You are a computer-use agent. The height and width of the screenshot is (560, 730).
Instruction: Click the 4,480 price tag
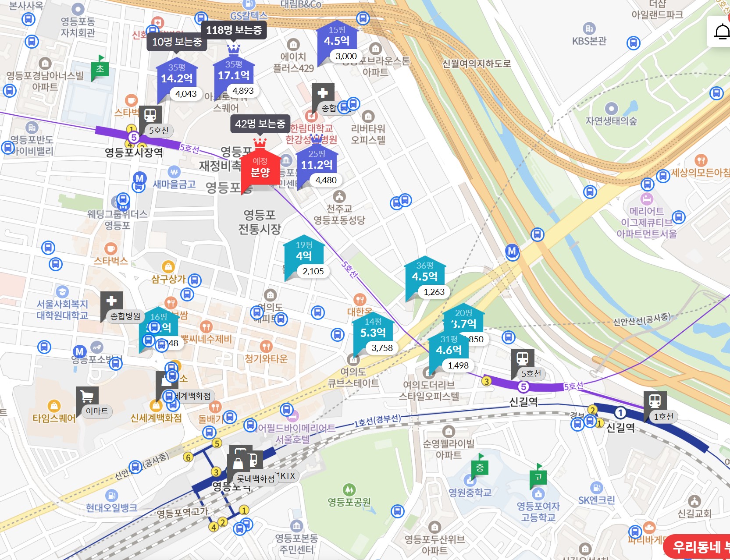click(x=326, y=180)
